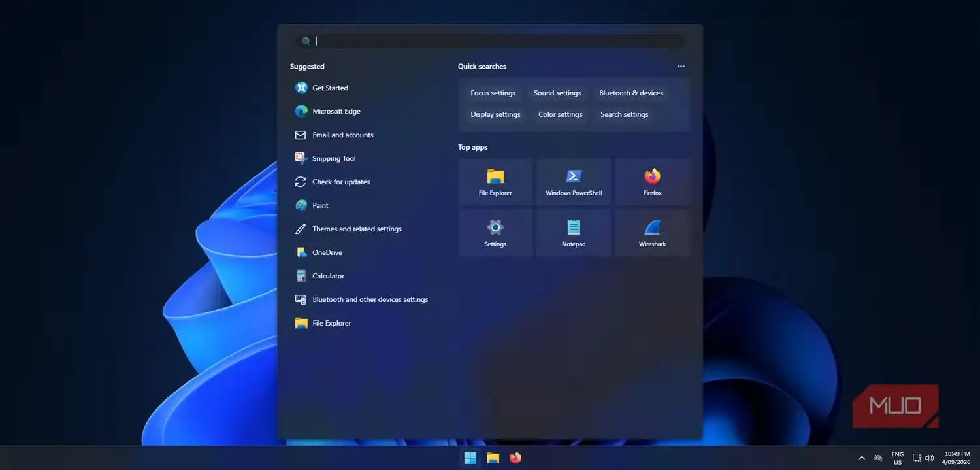Screen dimensions: 980x470
Task: Select Sound settings quick search
Action: pos(557,93)
